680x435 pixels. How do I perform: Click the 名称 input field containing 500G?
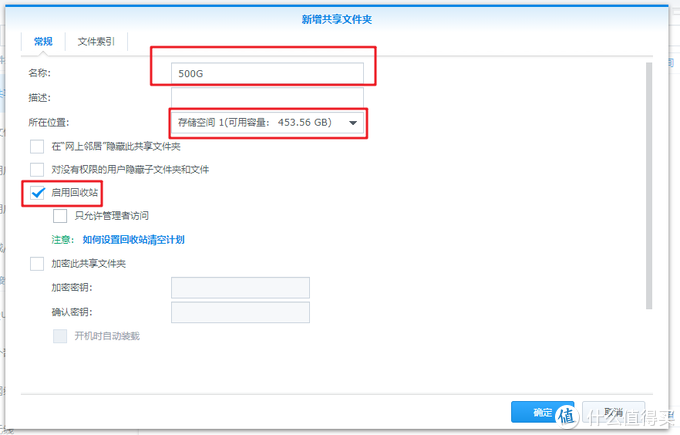click(267, 73)
